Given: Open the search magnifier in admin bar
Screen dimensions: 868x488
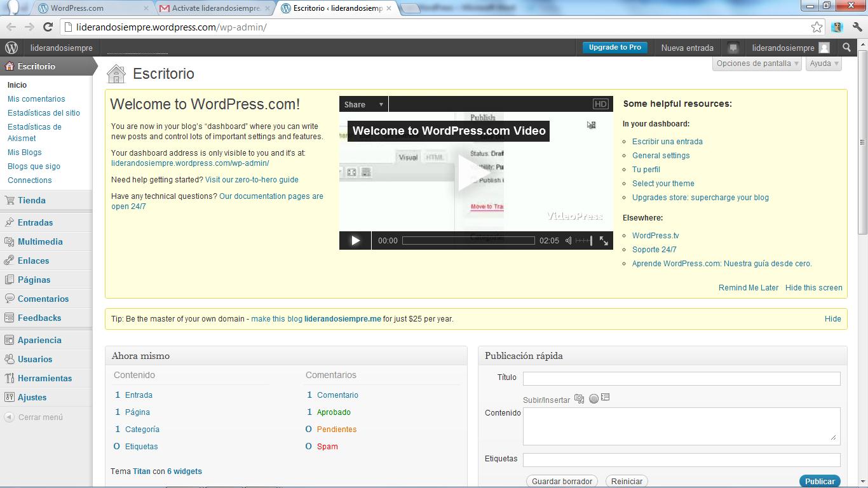Looking at the screenshot, I should tap(846, 48).
